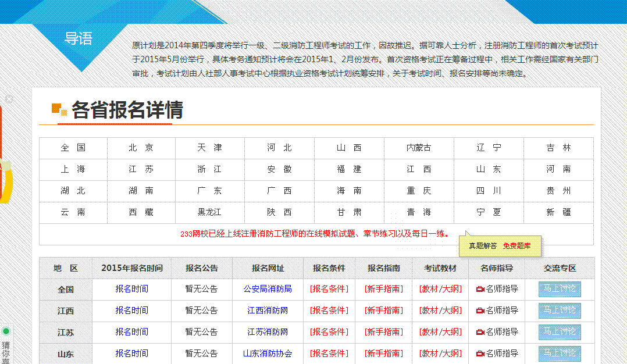This screenshot has width=627, height=364.
Task: Open the red 233网校 online mock exam link
Action: (x=314, y=234)
